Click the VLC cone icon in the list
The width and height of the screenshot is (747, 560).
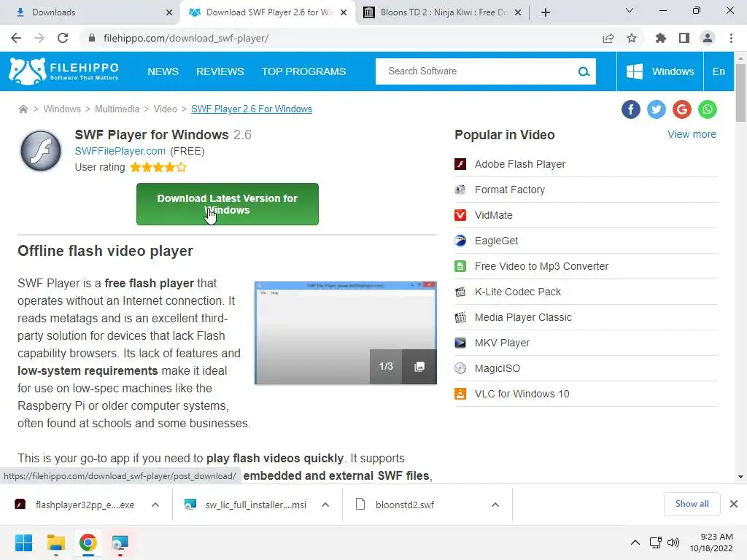[460, 394]
